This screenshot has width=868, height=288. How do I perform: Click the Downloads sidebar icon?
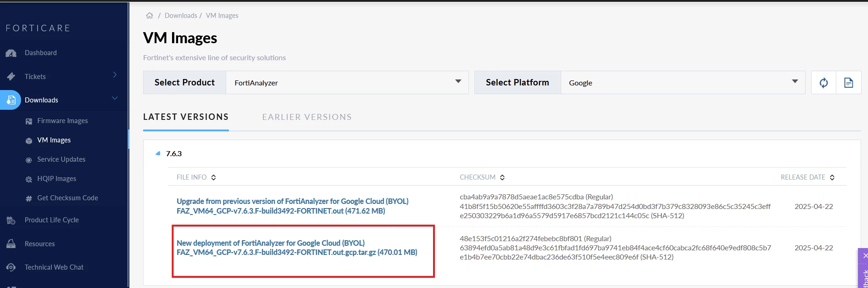pos(11,100)
